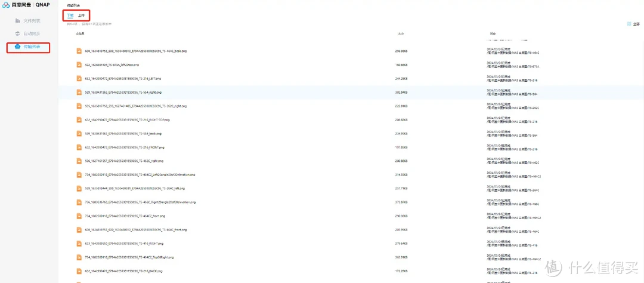644x283 pixels.
Task: Click the 363.91KB size value
Action: [x=401, y=257]
